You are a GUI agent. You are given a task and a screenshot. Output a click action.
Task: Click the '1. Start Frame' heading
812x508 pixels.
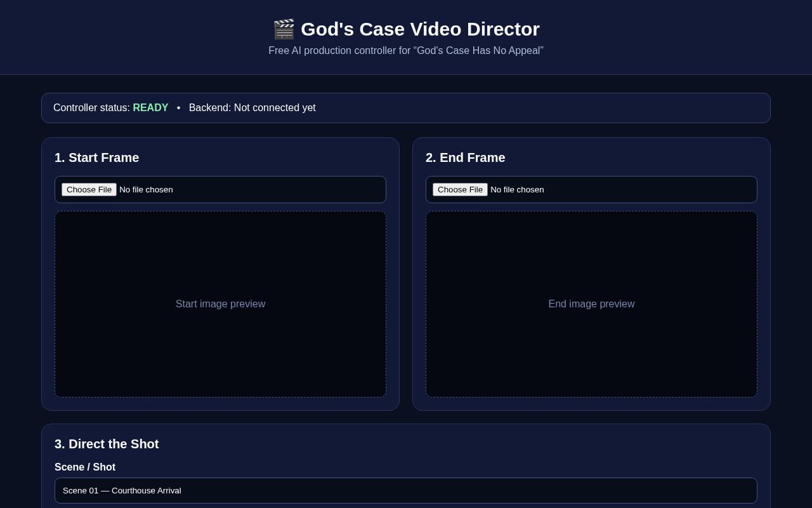(x=96, y=157)
